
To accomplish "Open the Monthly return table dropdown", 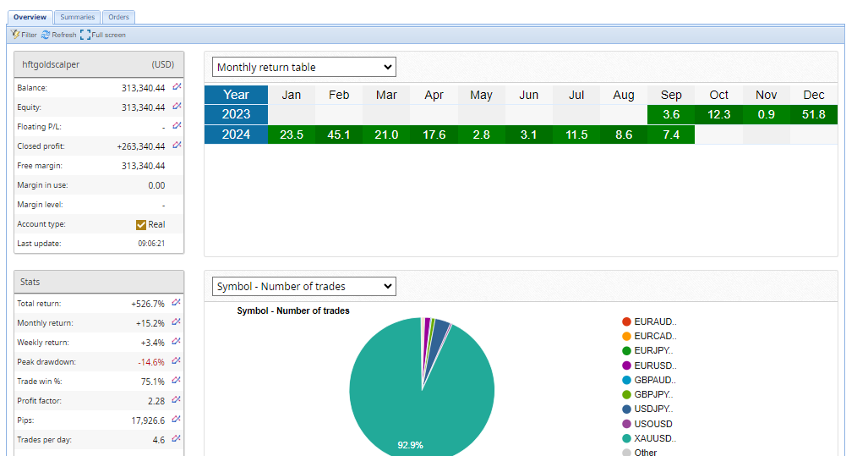I will point(303,68).
